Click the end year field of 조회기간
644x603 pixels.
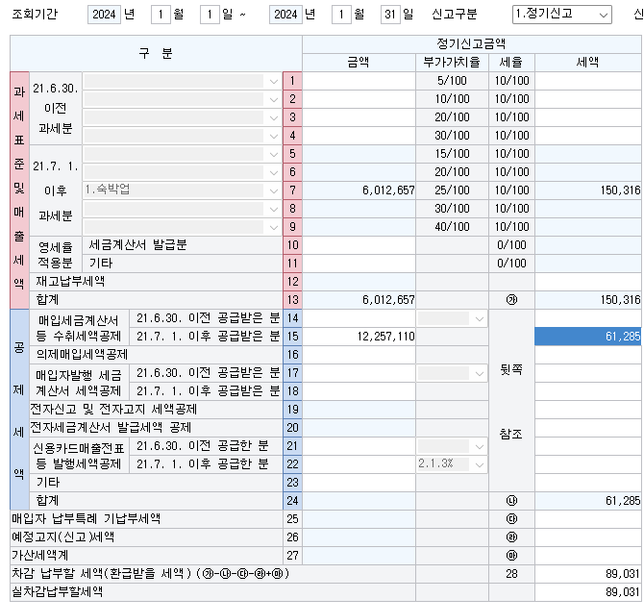pyautogui.click(x=286, y=15)
